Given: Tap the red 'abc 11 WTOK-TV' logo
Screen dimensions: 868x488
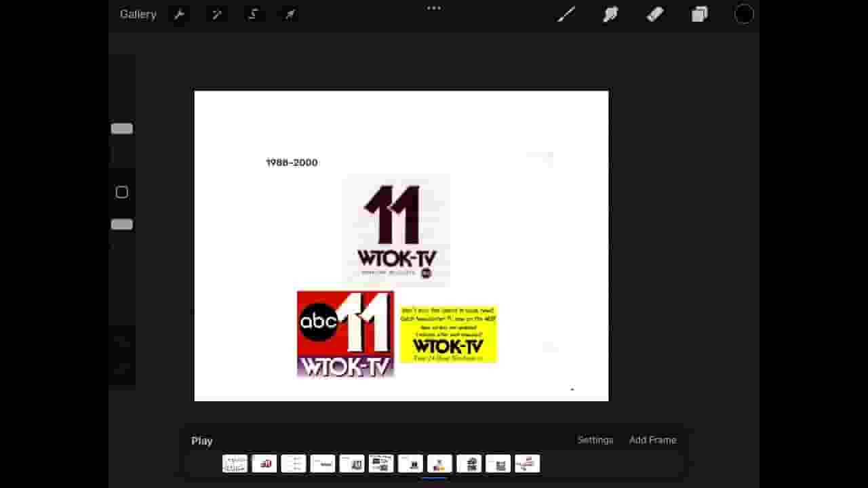Looking at the screenshot, I should (x=345, y=334).
